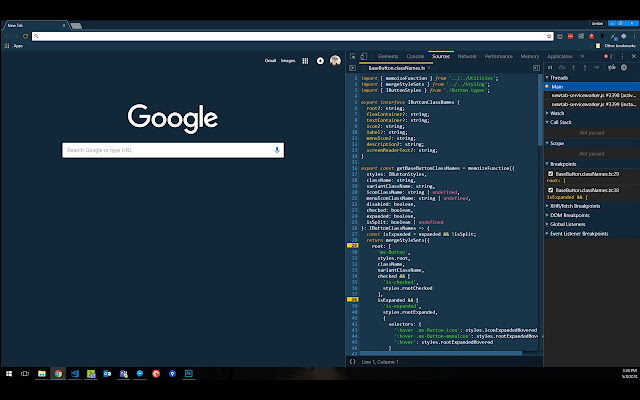Open the DevTools three-dot menu
The height and width of the screenshot is (400, 640).
(x=622, y=56)
